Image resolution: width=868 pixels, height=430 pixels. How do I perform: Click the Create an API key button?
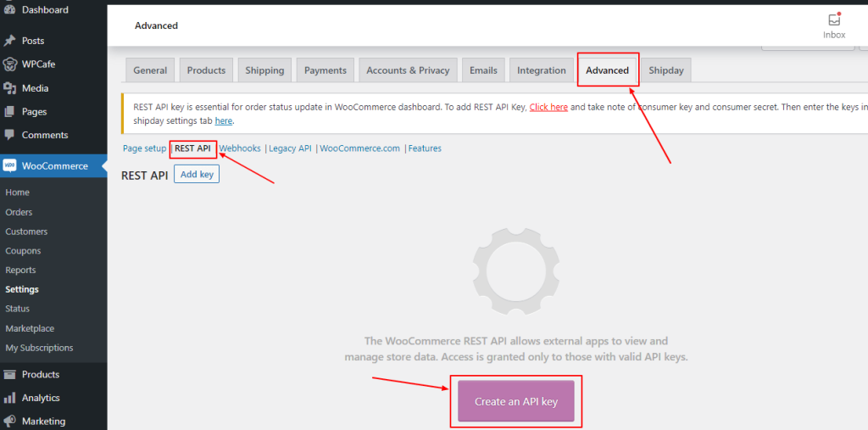point(516,401)
